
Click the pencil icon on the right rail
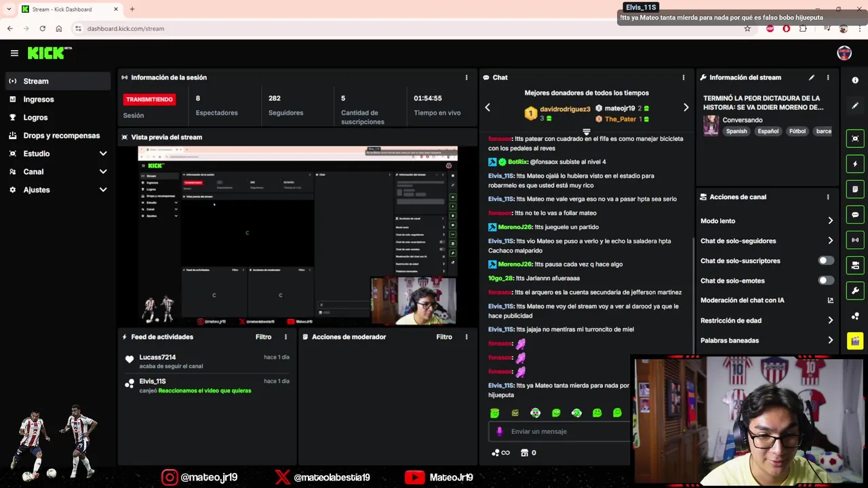pos(855,106)
